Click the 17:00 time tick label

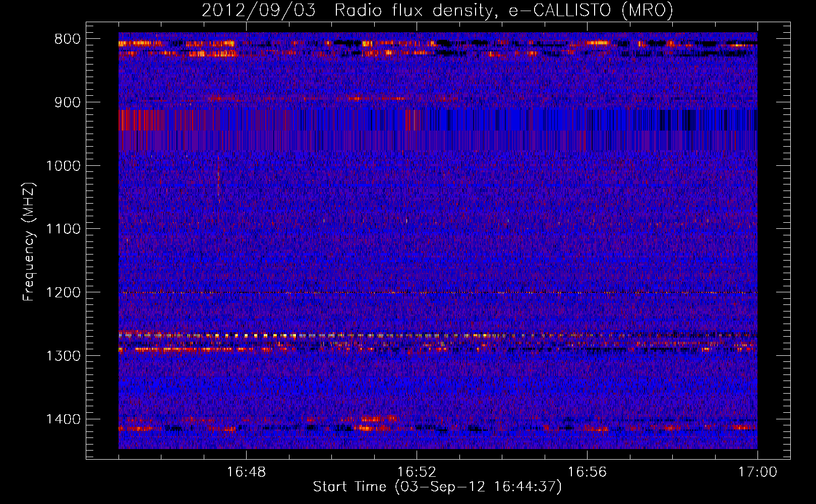757,472
